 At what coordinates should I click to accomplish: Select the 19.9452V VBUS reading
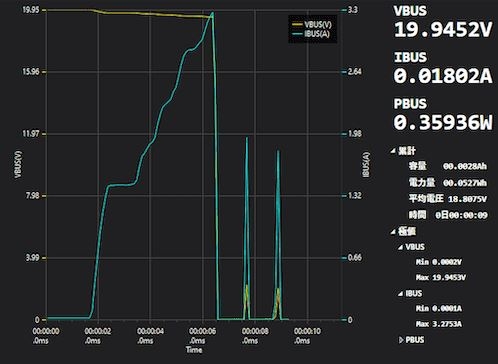[x=443, y=30]
